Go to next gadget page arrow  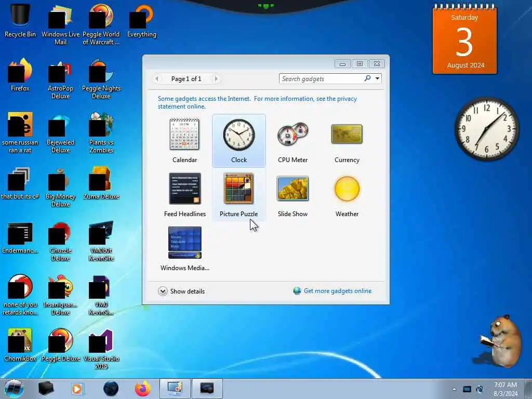coord(216,79)
